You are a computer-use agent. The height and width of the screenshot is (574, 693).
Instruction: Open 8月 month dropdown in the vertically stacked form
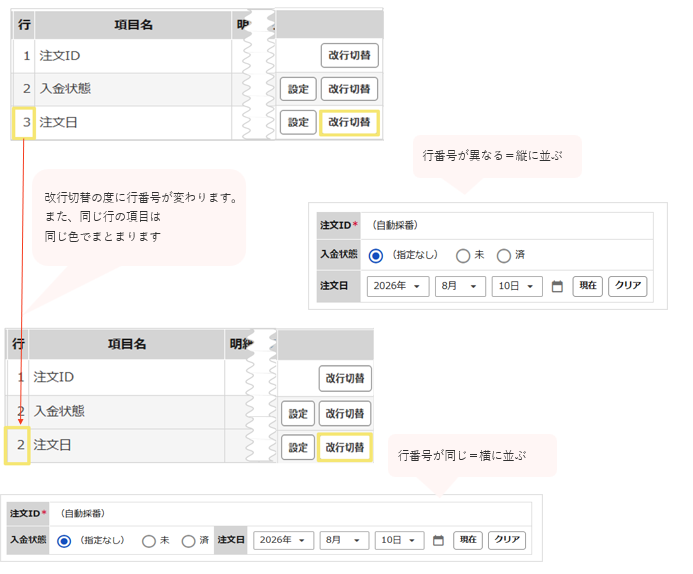pos(460,286)
